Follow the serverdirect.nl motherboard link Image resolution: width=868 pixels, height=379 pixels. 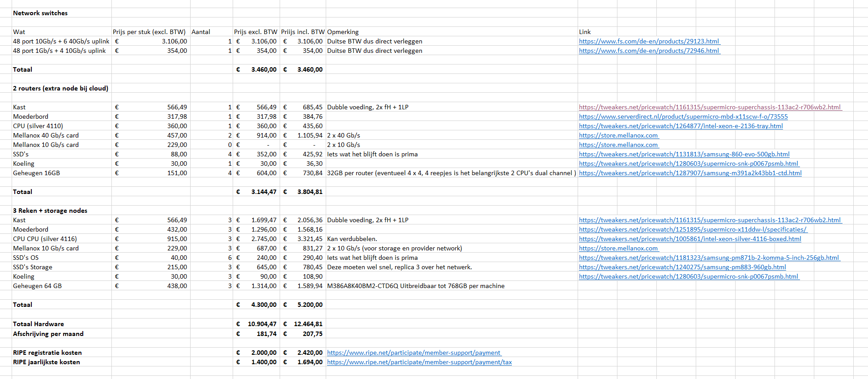coord(683,116)
